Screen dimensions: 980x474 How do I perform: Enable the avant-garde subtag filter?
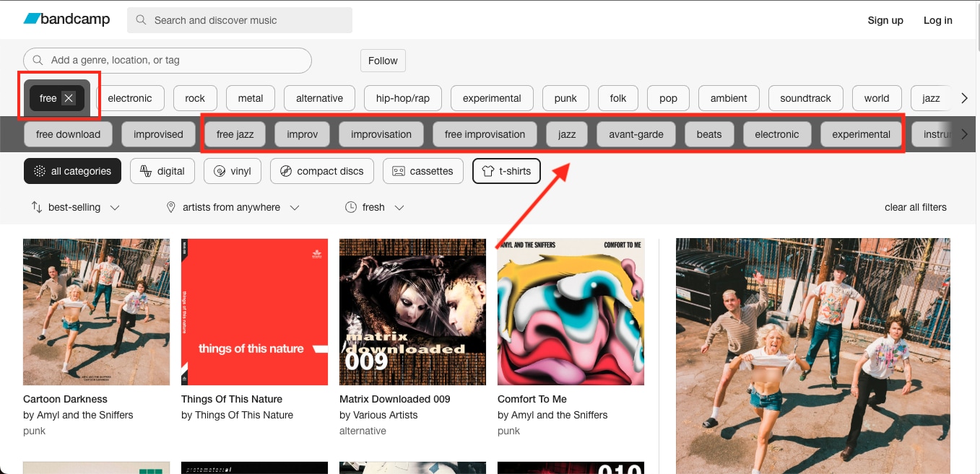(x=636, y=133)
